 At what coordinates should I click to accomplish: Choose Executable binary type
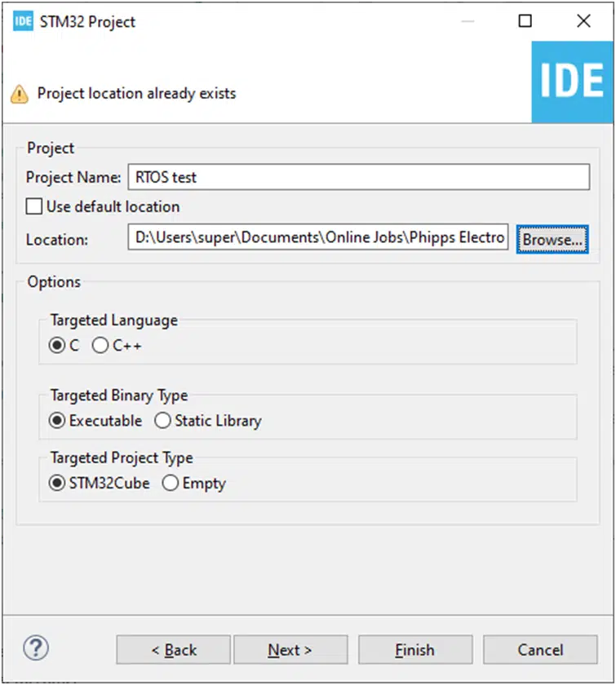[x=57, y=421]
